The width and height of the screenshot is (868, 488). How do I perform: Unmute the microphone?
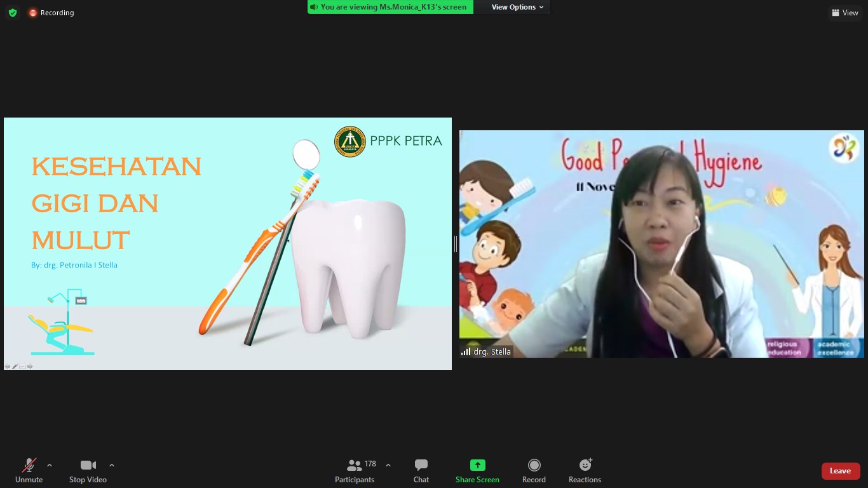[x=29, y=471]
